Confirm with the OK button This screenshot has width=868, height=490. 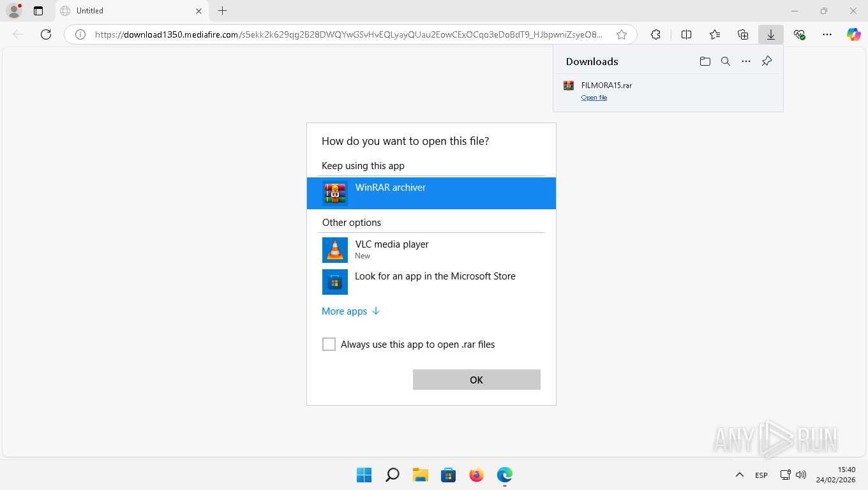[x=477, y=380]
